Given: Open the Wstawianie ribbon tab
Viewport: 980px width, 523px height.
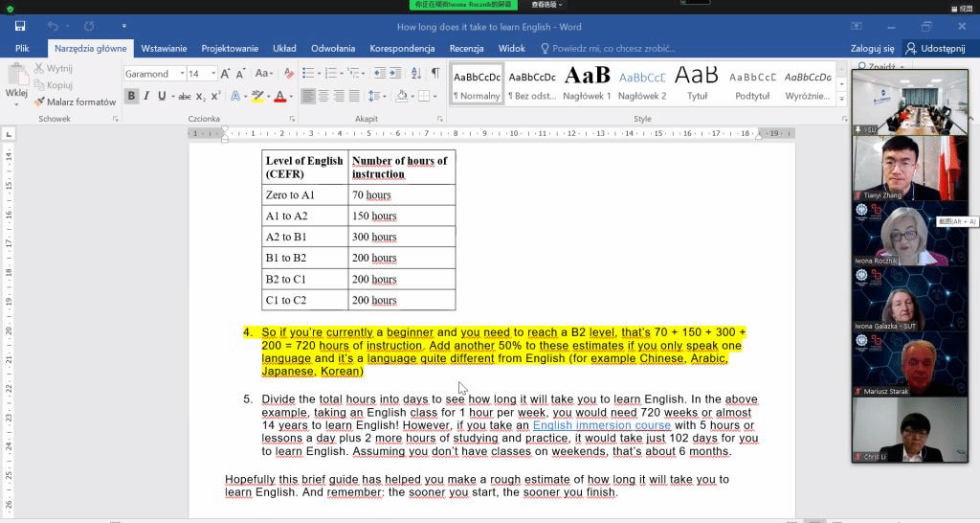Looking at the screenshot, I should click(x=164, y=48).
